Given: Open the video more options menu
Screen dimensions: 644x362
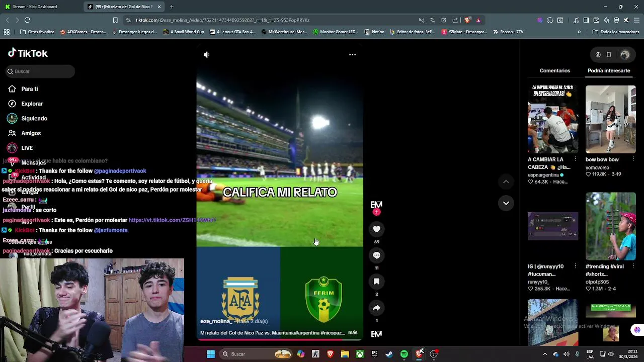Looking at the screenshot, I should click(x=352, y=54).
